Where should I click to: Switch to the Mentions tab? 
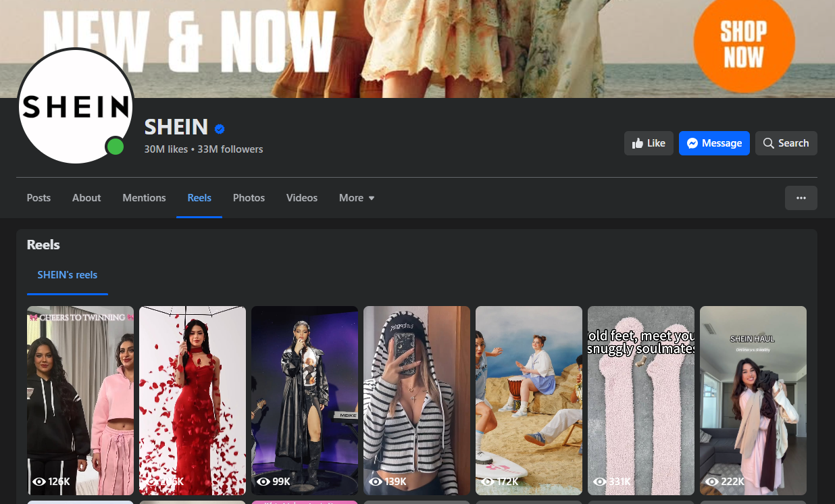coord(144,198)
